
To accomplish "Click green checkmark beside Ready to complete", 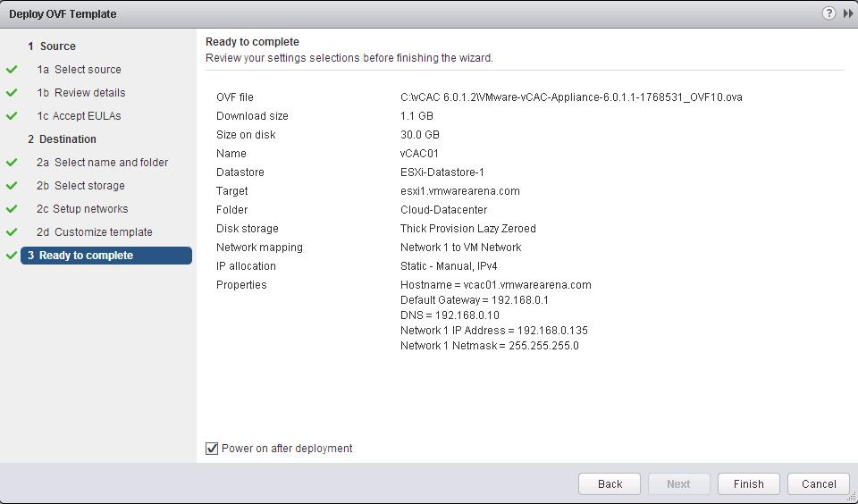I will coord(12,256).
